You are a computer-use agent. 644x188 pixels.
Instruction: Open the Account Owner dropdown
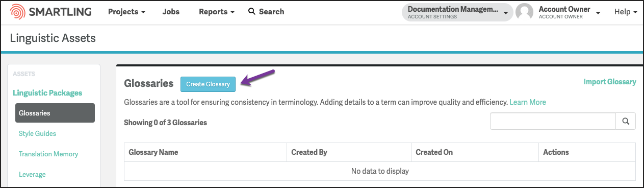(x=570, y=12)
